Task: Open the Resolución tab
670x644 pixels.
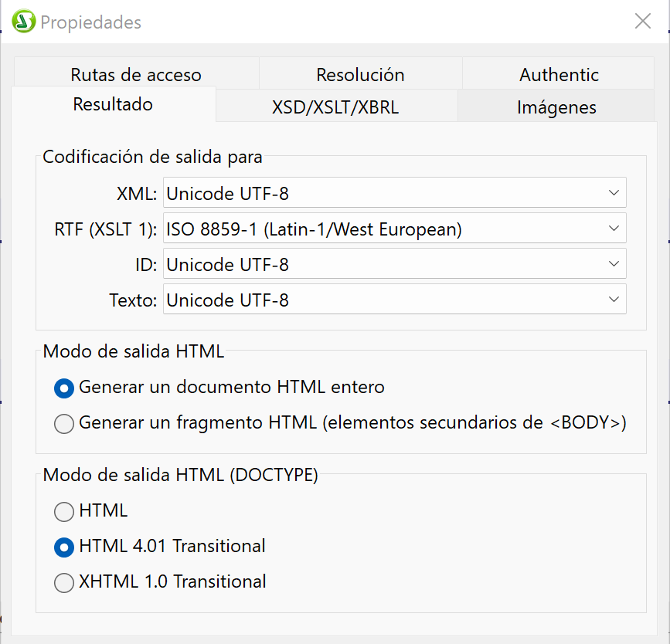Action: [x=360, y=75]
